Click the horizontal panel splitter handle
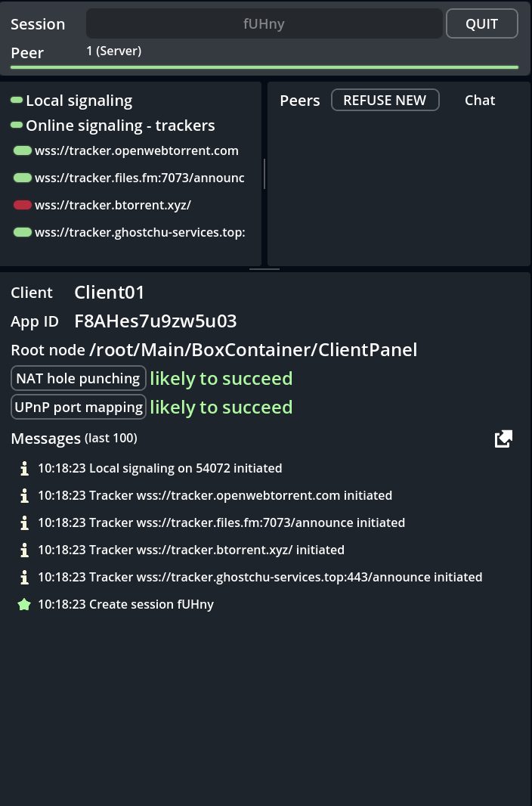Viewport: 532px width, 806px height. click(x=264, y=269)
